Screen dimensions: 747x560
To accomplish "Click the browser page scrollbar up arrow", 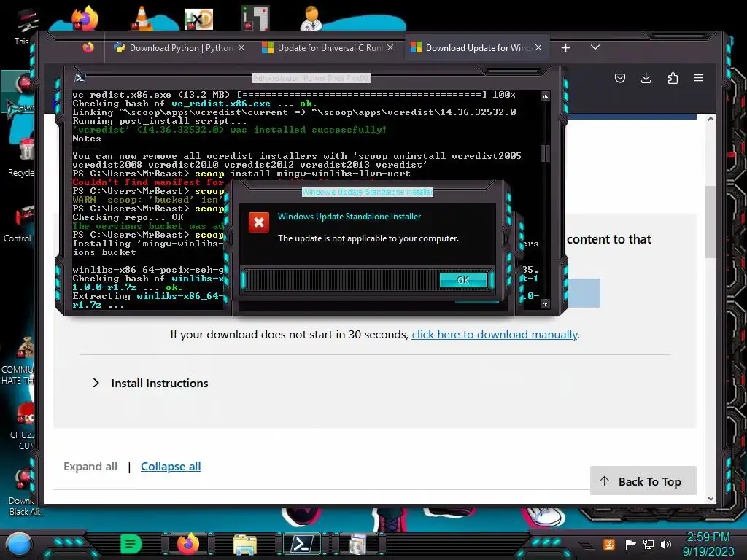I will [711, 119].
